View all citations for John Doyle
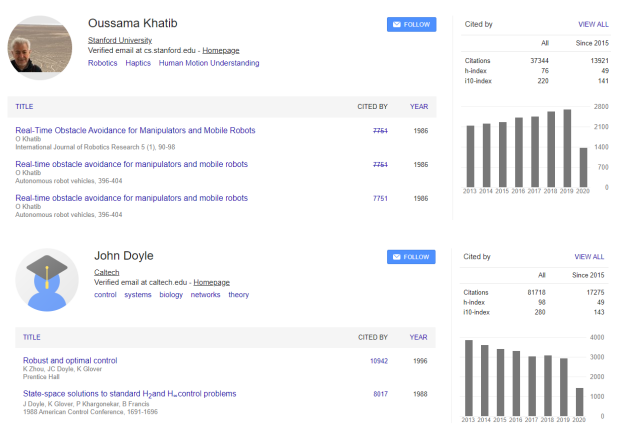This screenshot has height=442, width=617. (x=592, y=257)
